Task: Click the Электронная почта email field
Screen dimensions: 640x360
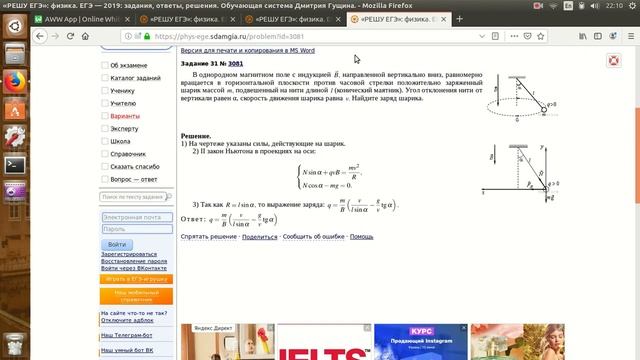Action: click(x=137, y=217)
